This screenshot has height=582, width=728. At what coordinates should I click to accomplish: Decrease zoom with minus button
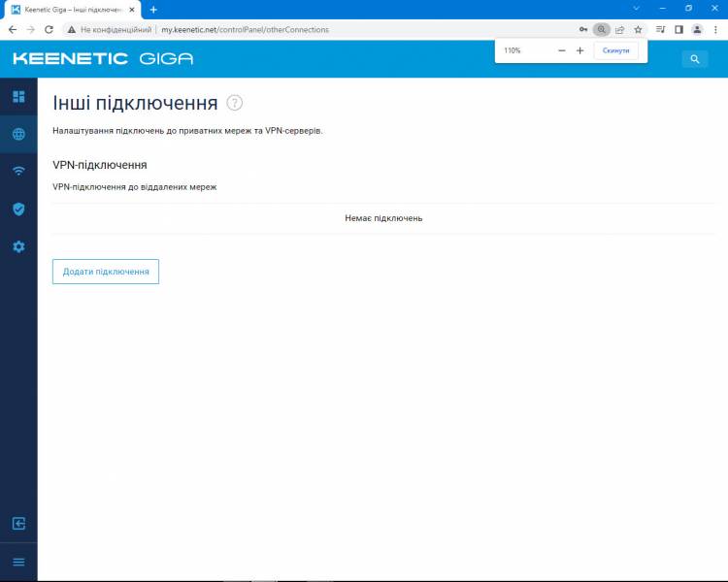[x=562, y=50]
